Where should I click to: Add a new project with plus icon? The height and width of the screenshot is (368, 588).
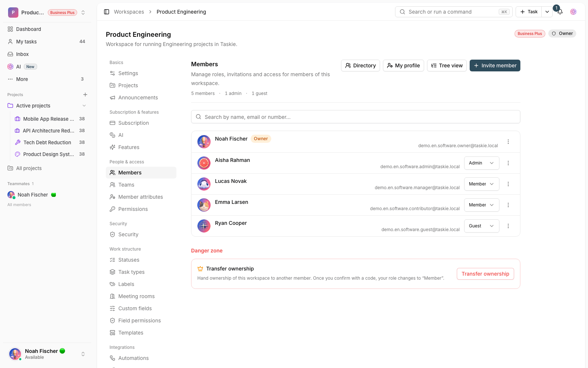coord(85,95)
